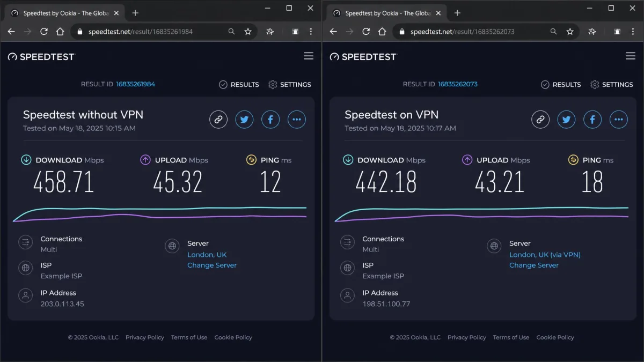Click the 458.71 download speed value

click(64, 182)
